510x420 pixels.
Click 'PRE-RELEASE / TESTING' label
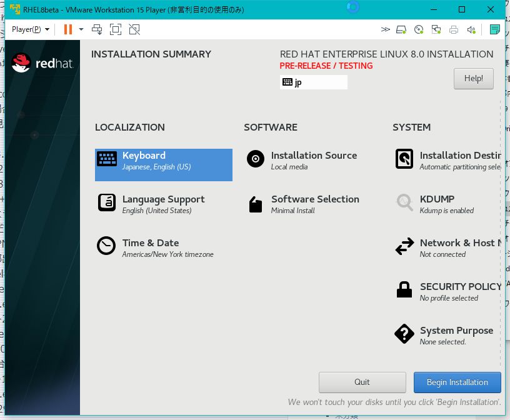click(x=326, y=66)
